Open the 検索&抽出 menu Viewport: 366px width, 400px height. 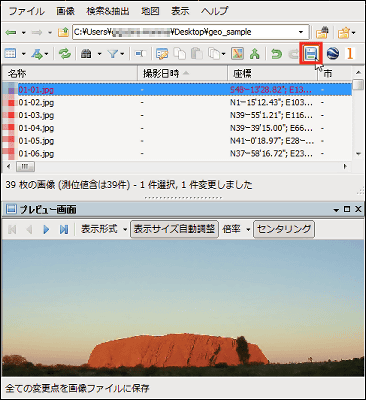click(x=107, y=11)
